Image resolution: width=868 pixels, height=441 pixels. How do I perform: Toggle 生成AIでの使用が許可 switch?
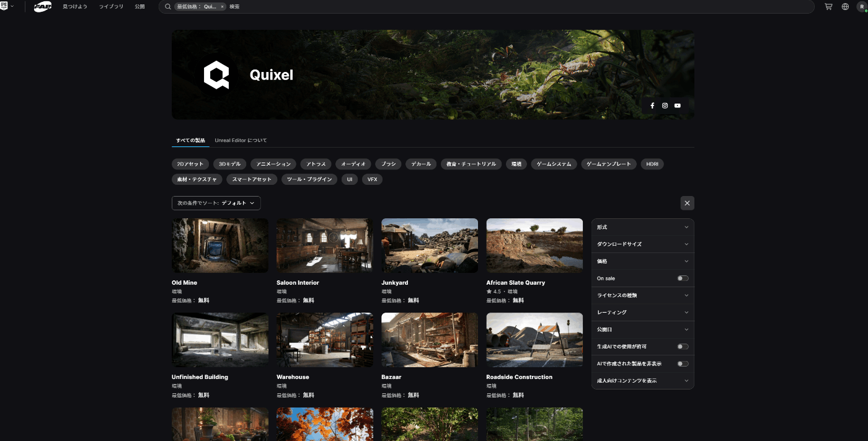point(683,347)
